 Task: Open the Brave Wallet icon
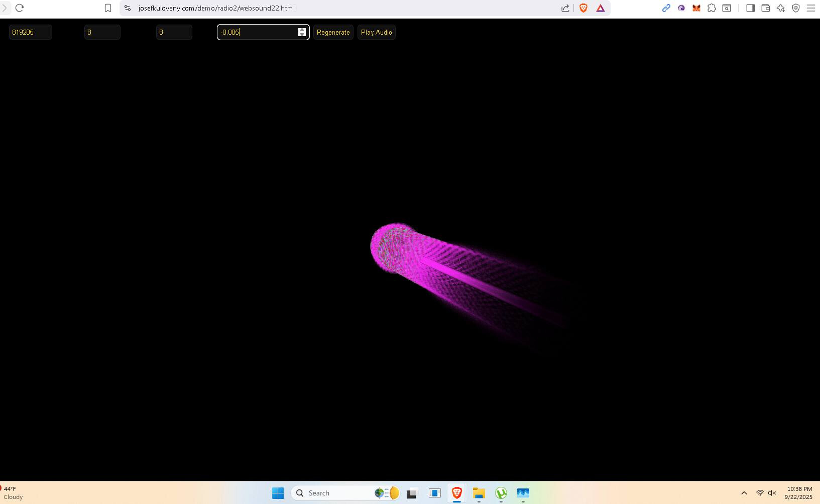(x=766, y=8)
